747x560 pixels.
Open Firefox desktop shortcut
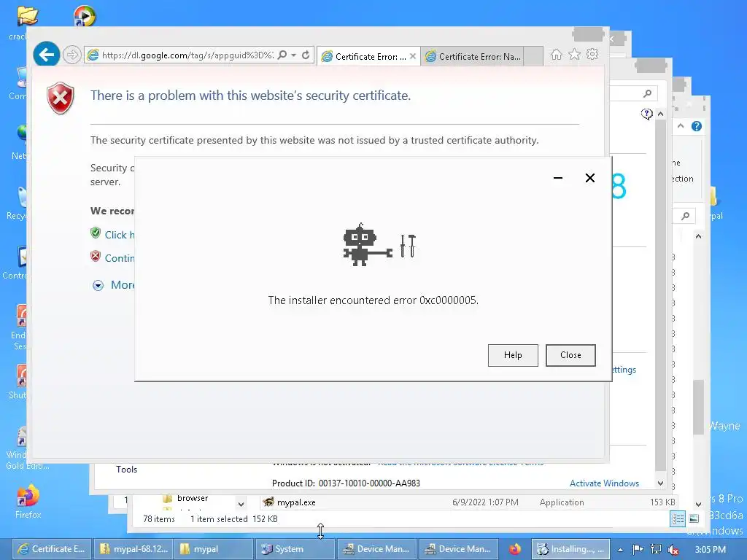click(x=28, y=501)
